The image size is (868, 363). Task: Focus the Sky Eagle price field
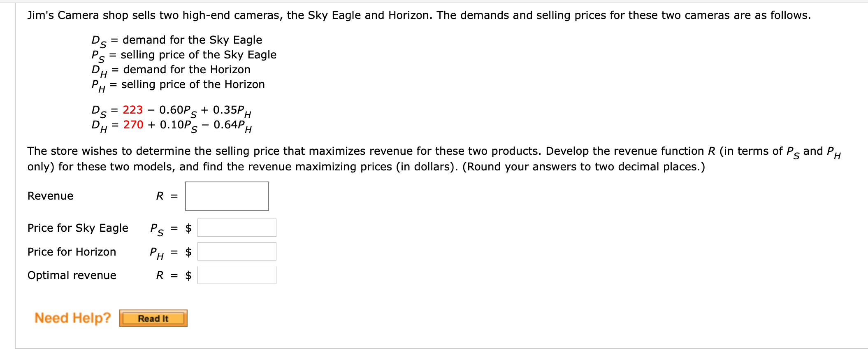(237, 228)
